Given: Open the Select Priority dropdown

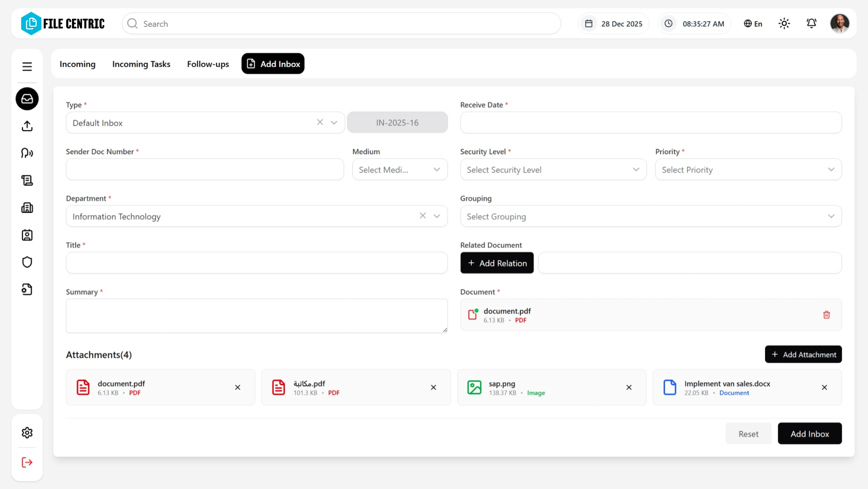Looking at the screenshot, I should click(x=748, y=170).
